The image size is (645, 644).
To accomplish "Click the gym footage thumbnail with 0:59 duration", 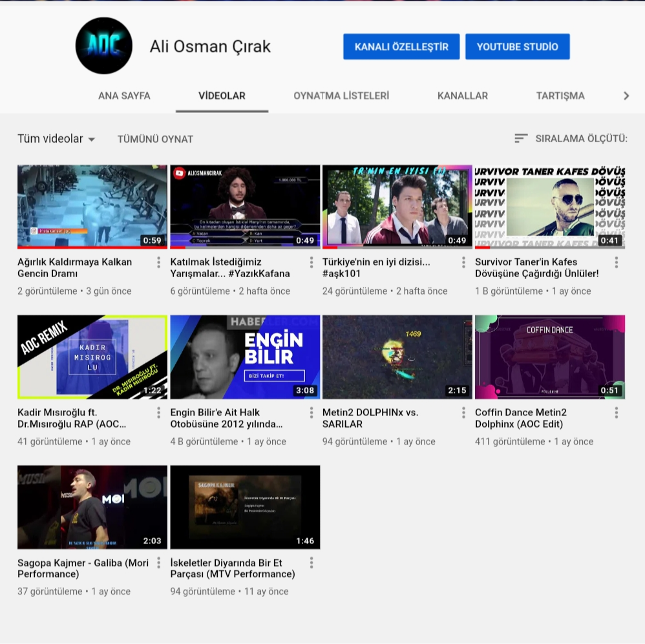I will coord(92,207).
